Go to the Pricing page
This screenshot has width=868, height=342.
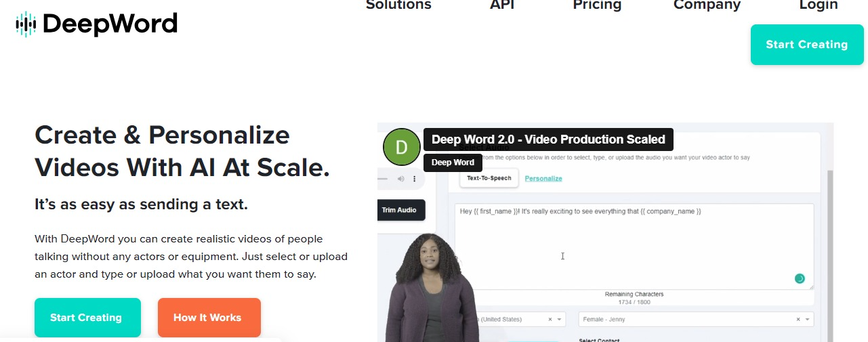tap(597, 5)
